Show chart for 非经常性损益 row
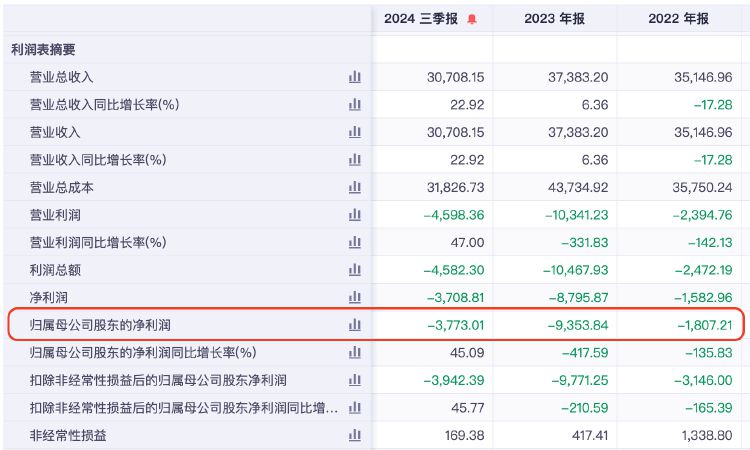 pos(354,435)
